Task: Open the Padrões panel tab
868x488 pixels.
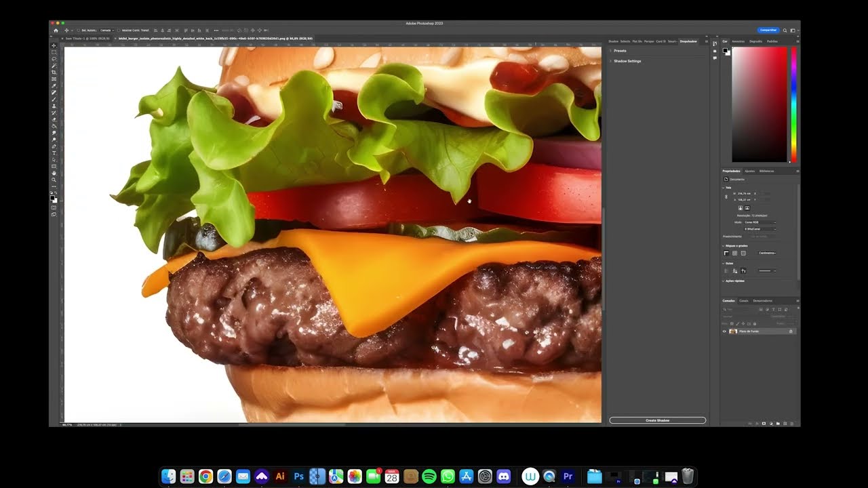Action: [772, 41]
